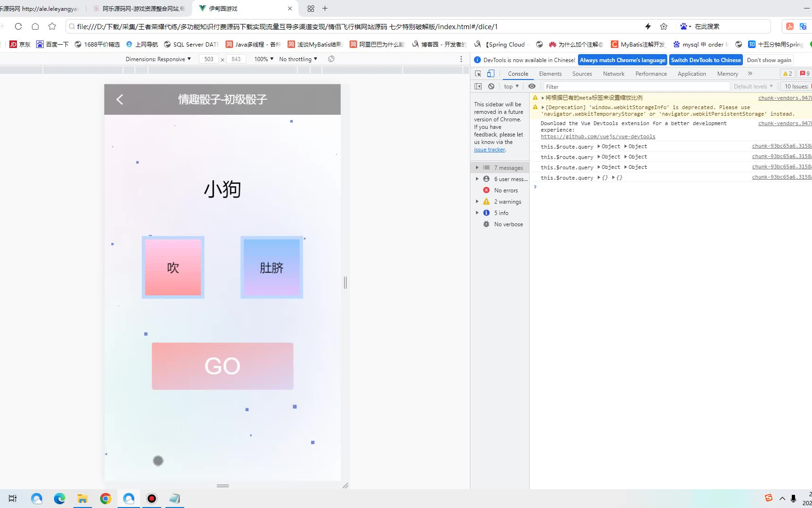Show more DevTools tabs chevron
812x508 pixels.
pyautogui.click(x=750, y=73)
